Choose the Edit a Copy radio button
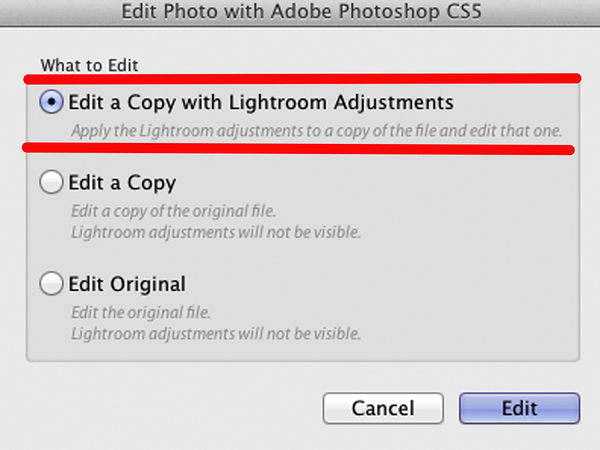 tap(51, 182)
